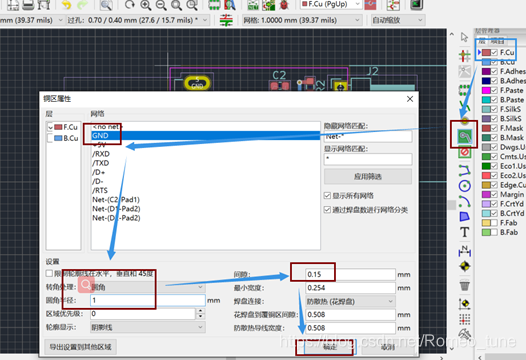The width and height of the screenshot is (526, 360).
Task: Switch to second tab in layers manager
Action: click(x=497, y=41)
